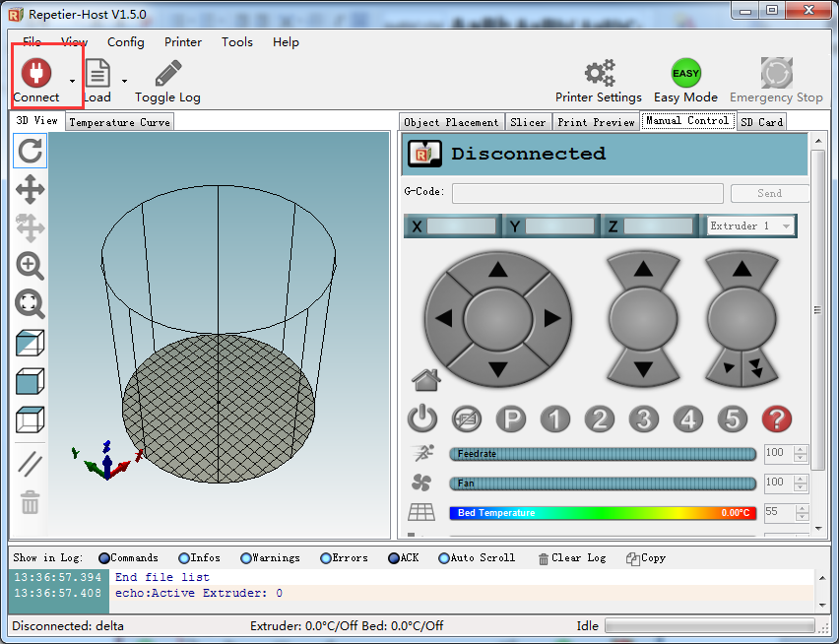Expand the Load button dropdown arrow
Image resolution: width=839 pixels, height=644 pixels.
124,81
